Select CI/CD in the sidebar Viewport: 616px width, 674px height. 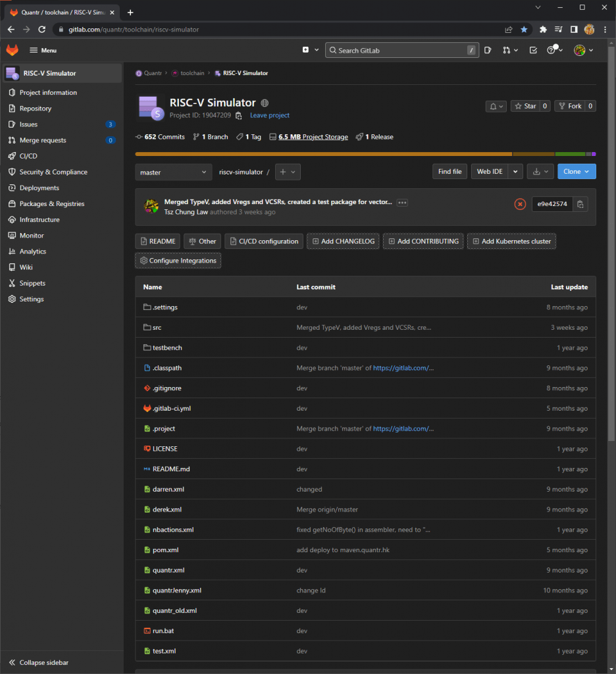click(28, 156)
